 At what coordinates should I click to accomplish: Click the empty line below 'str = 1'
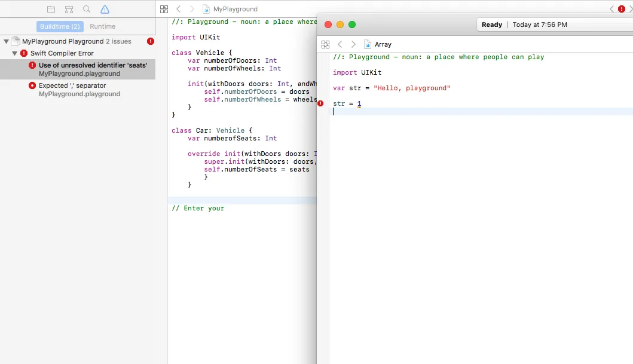tap(481, 112)
